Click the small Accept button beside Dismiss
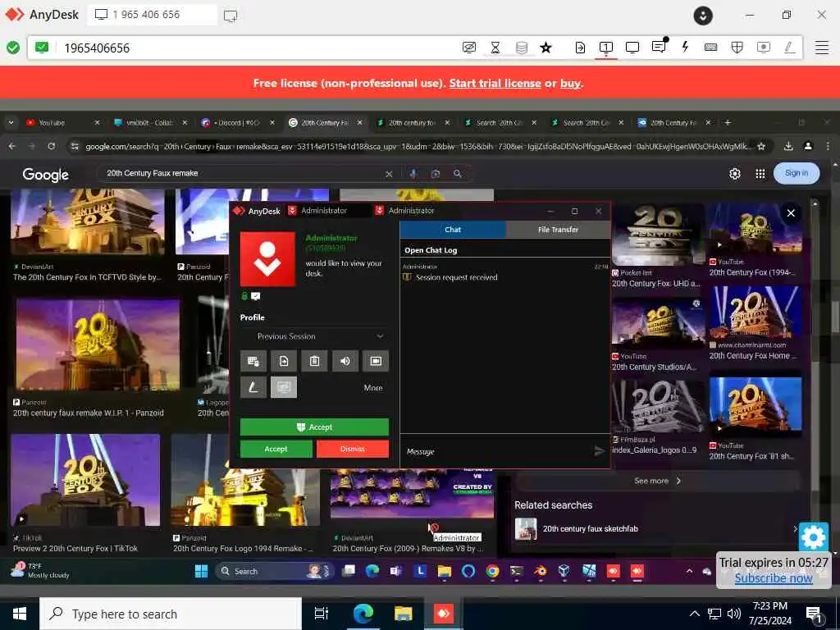The image size is (840, 630). point(276,449)
